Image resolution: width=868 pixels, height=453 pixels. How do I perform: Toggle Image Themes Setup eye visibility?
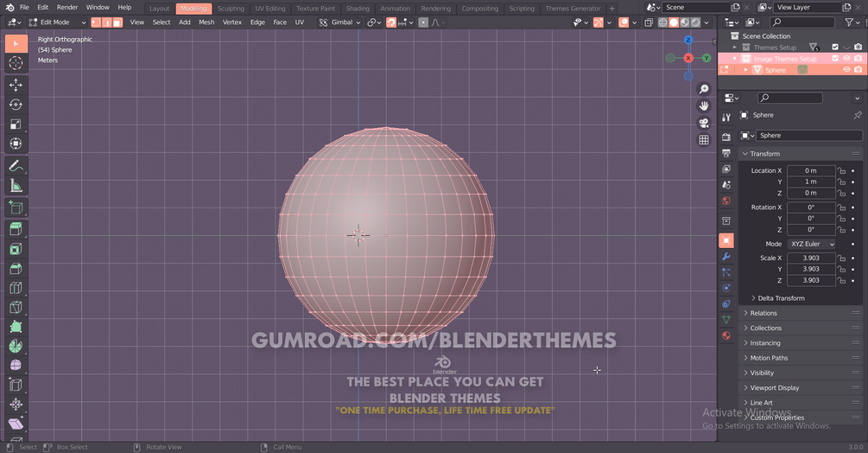846,58
